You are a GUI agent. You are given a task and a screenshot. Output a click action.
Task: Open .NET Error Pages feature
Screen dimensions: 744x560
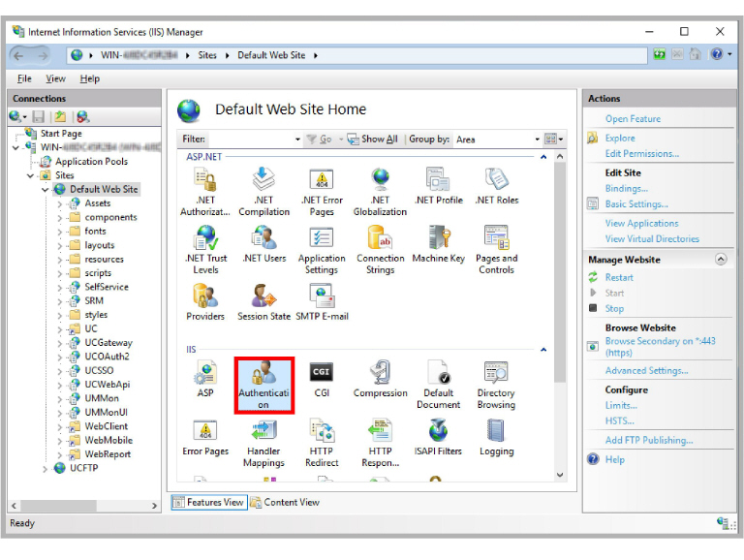pos(322,191)
